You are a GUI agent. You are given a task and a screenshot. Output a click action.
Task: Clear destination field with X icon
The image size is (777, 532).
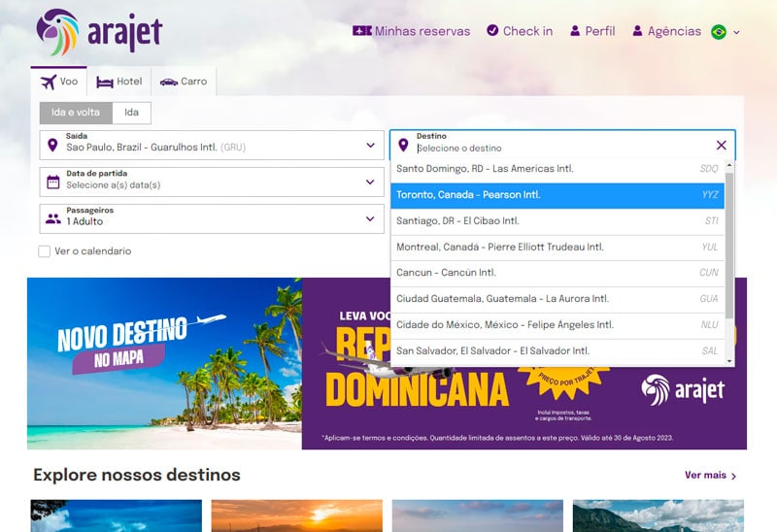(x=721, y=146)
